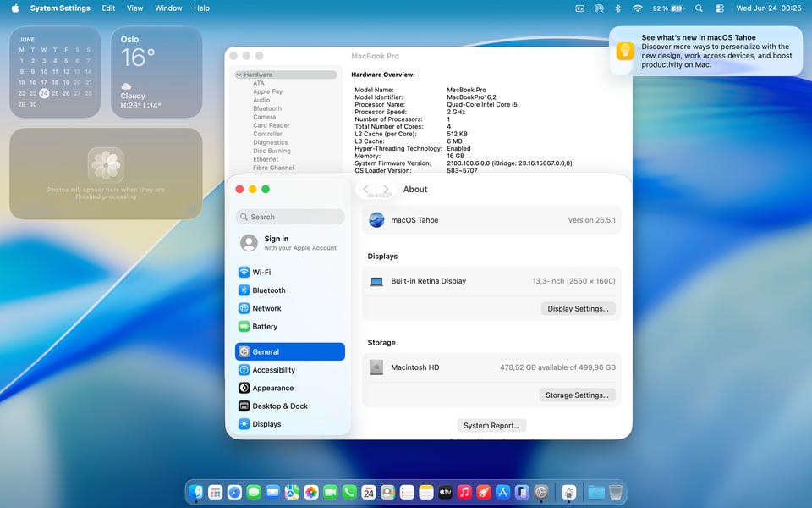Open Safari from the Dock
Viewport: 812px width, 508px height.
[x=234, y=492]
